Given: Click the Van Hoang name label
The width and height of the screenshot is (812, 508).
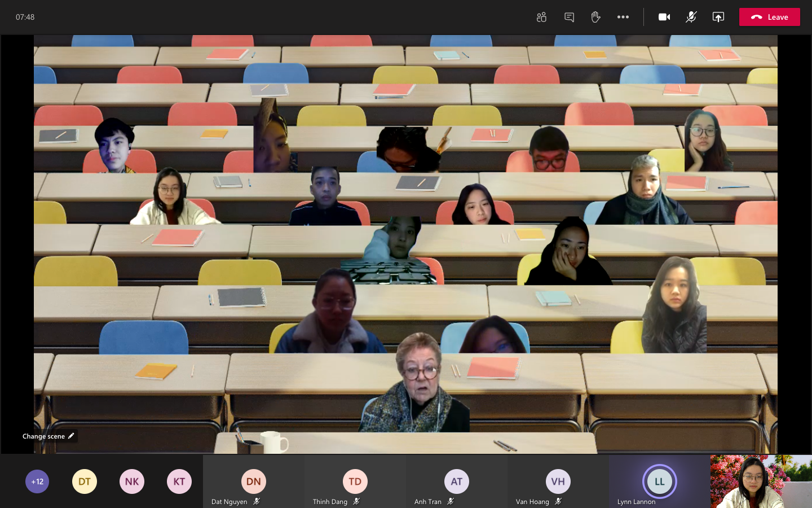Looking at the screenshot, I should [532, 502].
